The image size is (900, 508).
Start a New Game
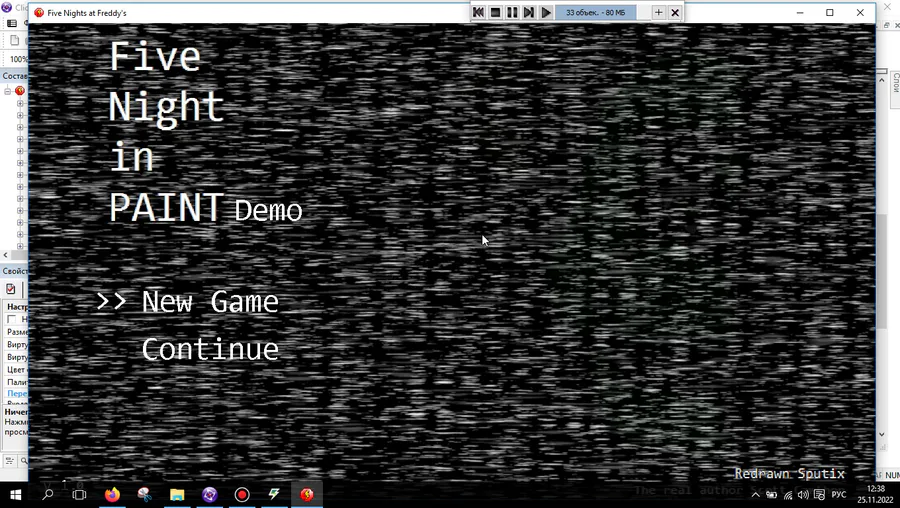pos(210,302)
